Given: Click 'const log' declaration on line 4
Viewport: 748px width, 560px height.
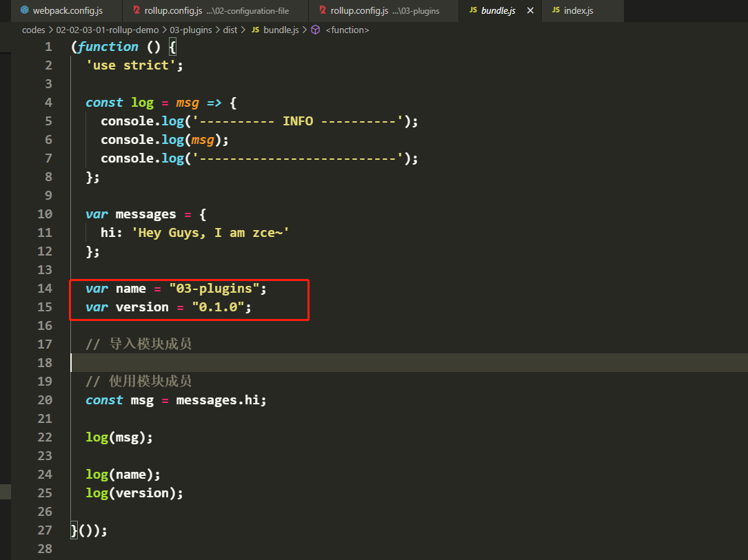Looking at the screenshot, I should (120, 103).
